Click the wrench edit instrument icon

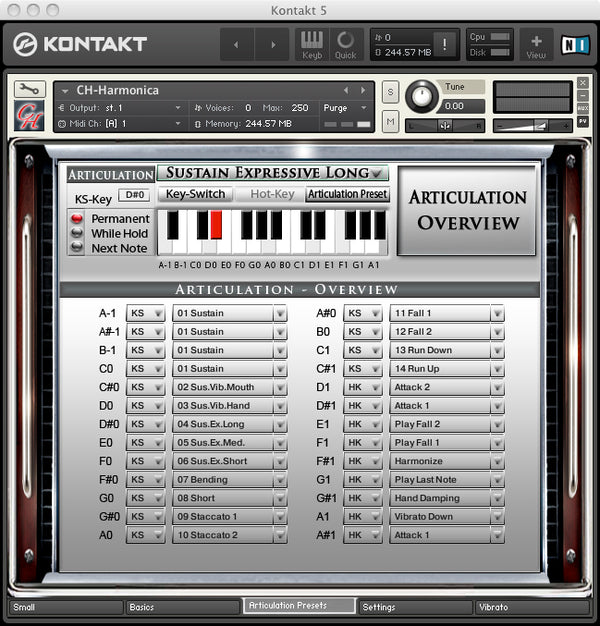click(28, 89)
